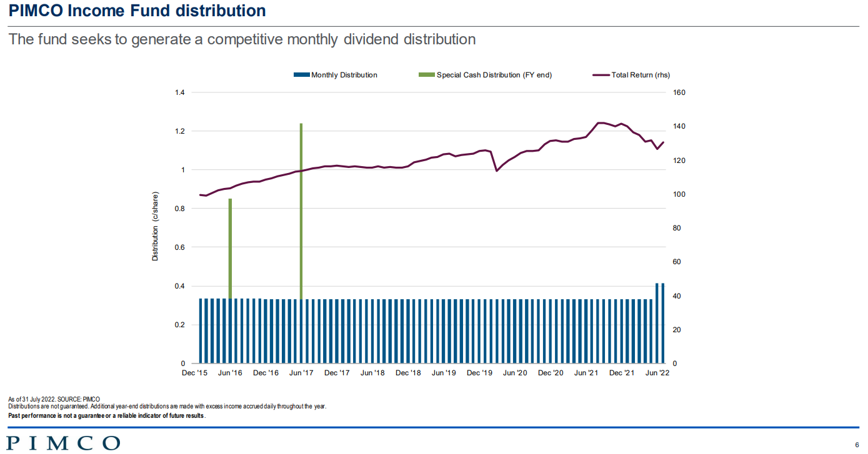Image resolution: width=868 pixels, height=454 pixels.
Task: Click the slide page number 6
Action: coord(857,445)
